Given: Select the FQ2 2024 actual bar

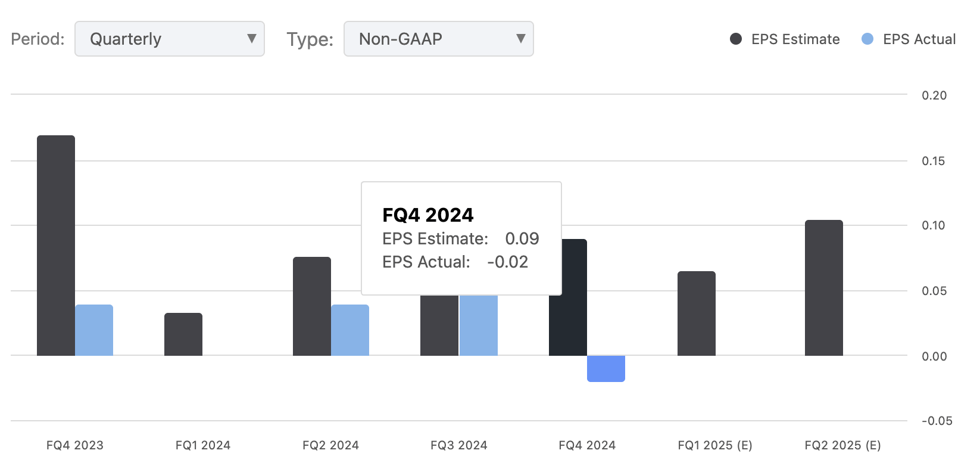Looking at the screenshot, I should [x=350, y=330].
